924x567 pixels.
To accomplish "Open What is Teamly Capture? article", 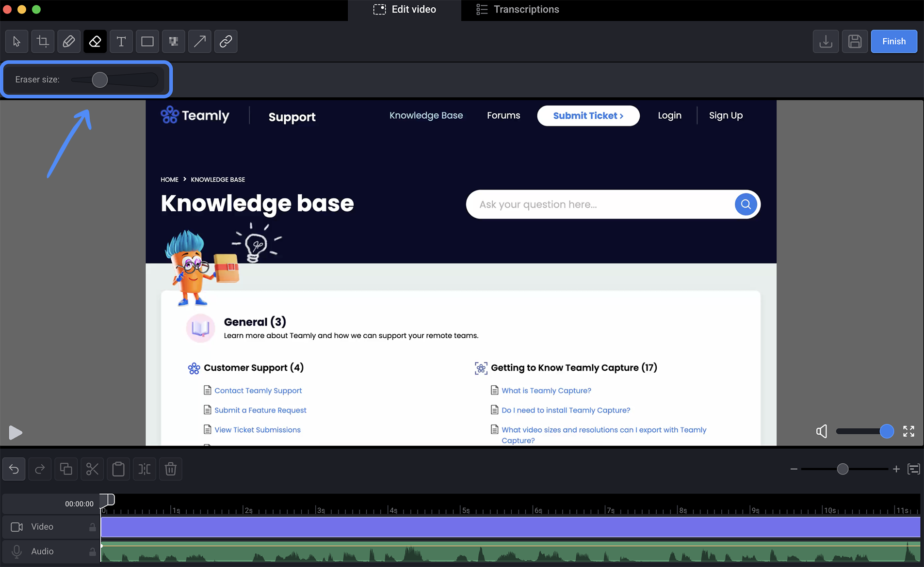I will coord(546,391).
